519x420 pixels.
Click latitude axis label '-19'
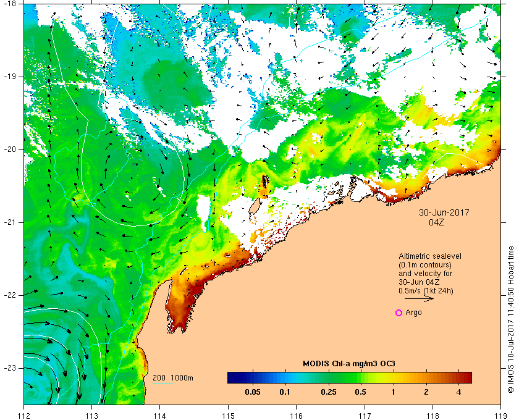tap(9, 77)
